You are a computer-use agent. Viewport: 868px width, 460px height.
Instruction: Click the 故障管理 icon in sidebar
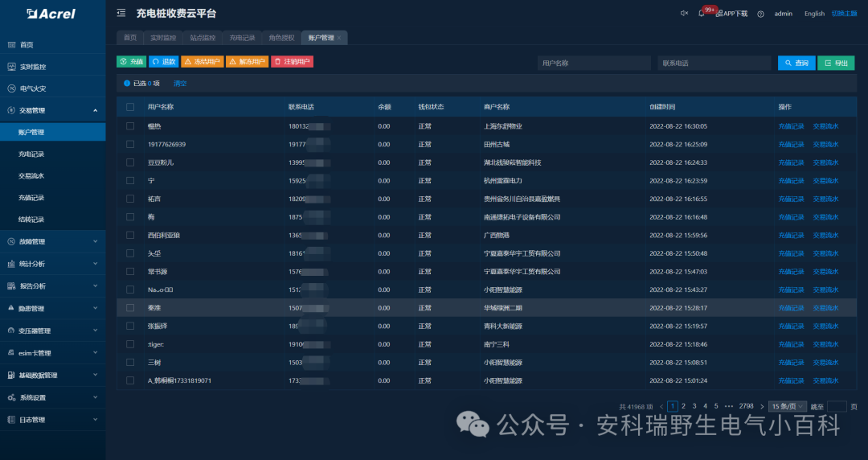[x=11, y=241]
